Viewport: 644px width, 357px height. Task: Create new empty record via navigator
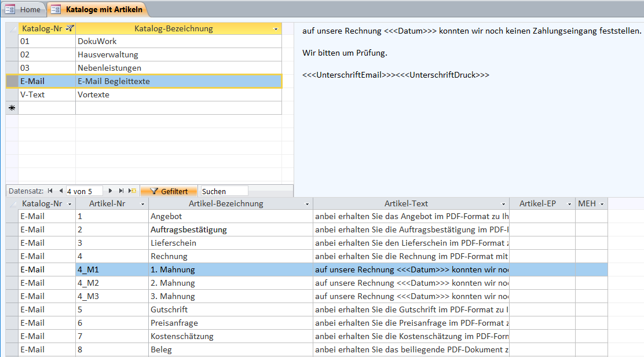click(133, 191)
